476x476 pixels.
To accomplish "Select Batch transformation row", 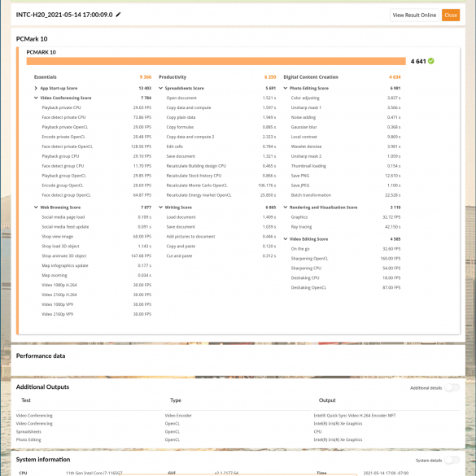I will (346, 195).
